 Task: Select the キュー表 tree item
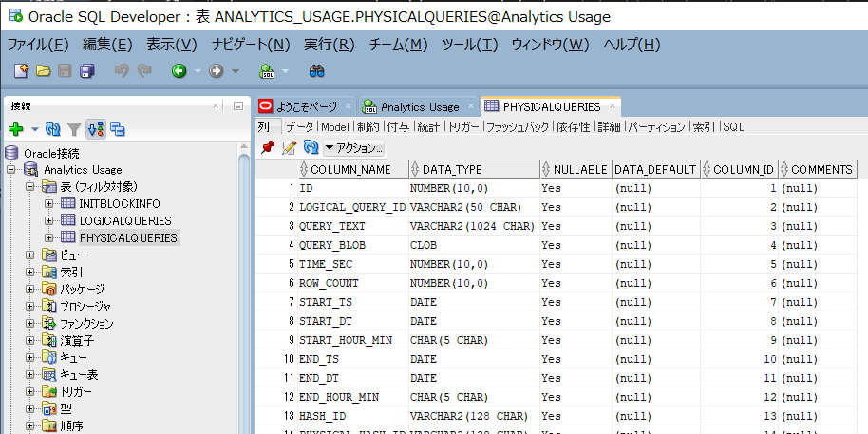point(79,375)
